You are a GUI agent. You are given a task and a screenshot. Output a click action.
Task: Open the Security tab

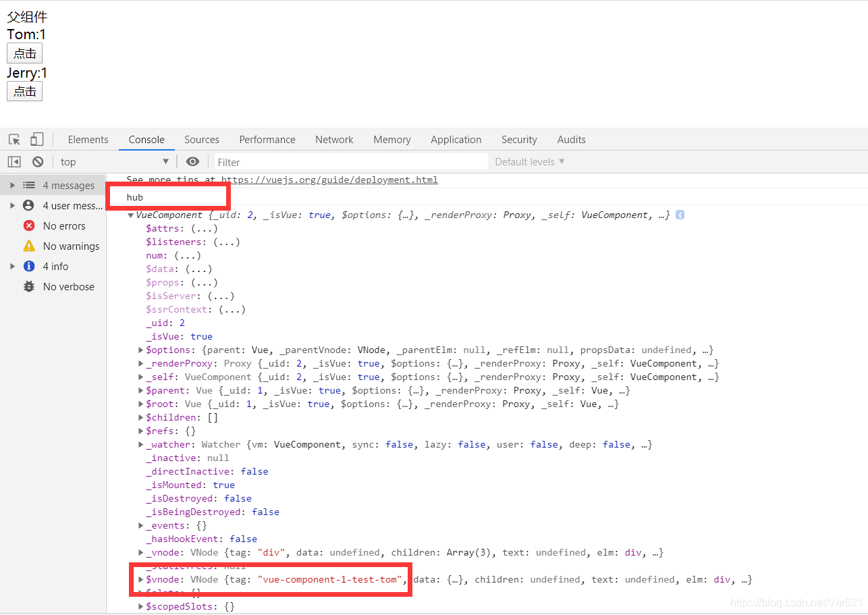(x=519, y=140)
